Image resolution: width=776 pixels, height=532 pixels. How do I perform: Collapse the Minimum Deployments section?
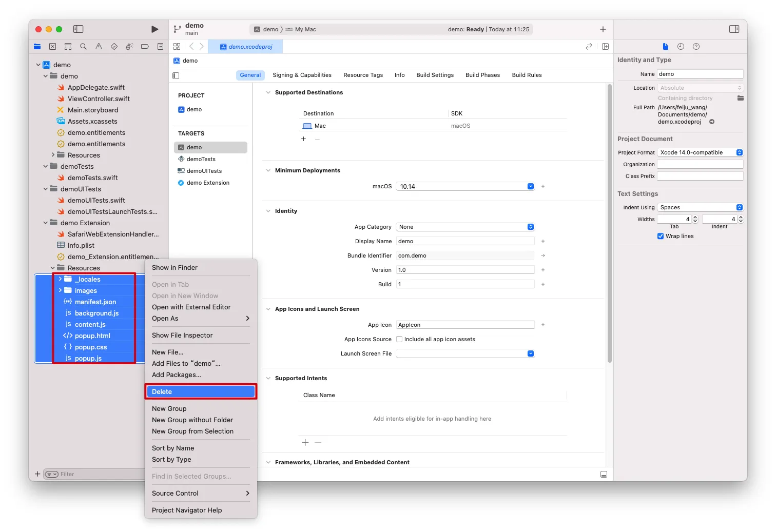point(268,170)
